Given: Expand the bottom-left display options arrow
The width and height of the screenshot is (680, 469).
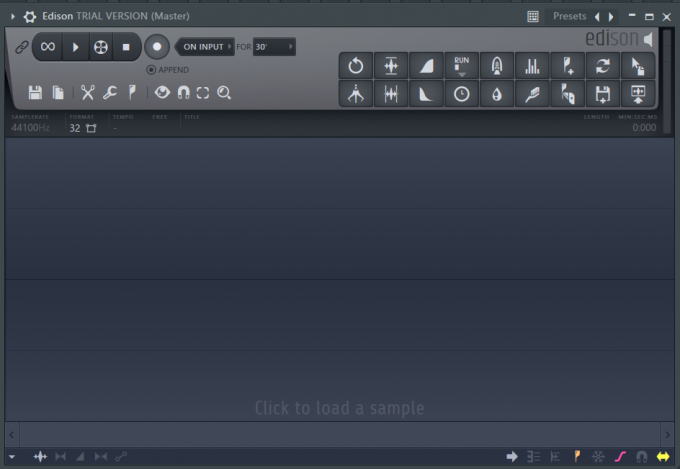Looking at the screenshot, I should (x=12, y=456).
